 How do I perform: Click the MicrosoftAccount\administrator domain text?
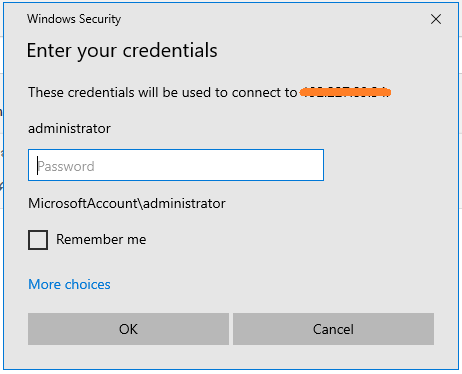(x=127, y=203)
